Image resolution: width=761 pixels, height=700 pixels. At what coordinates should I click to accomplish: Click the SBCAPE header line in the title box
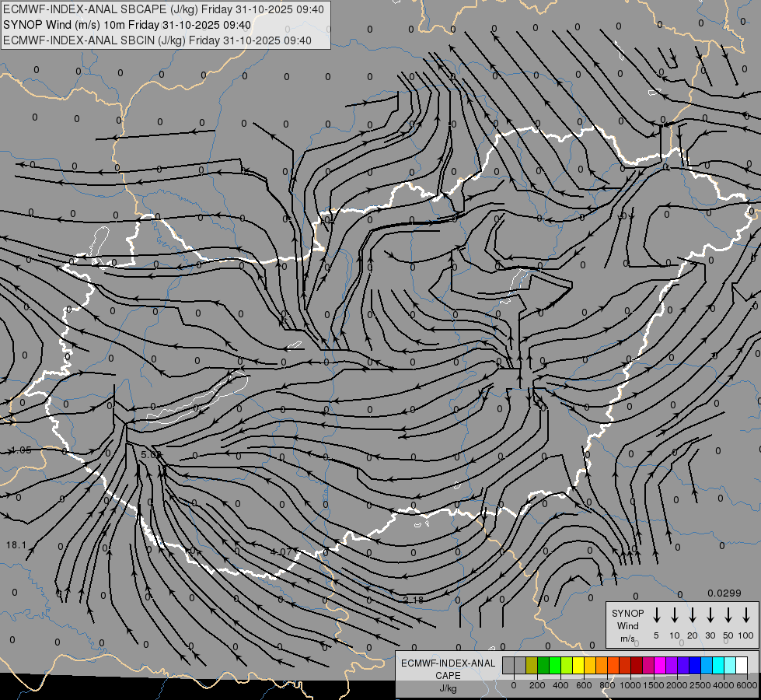(x=163, y=9)
